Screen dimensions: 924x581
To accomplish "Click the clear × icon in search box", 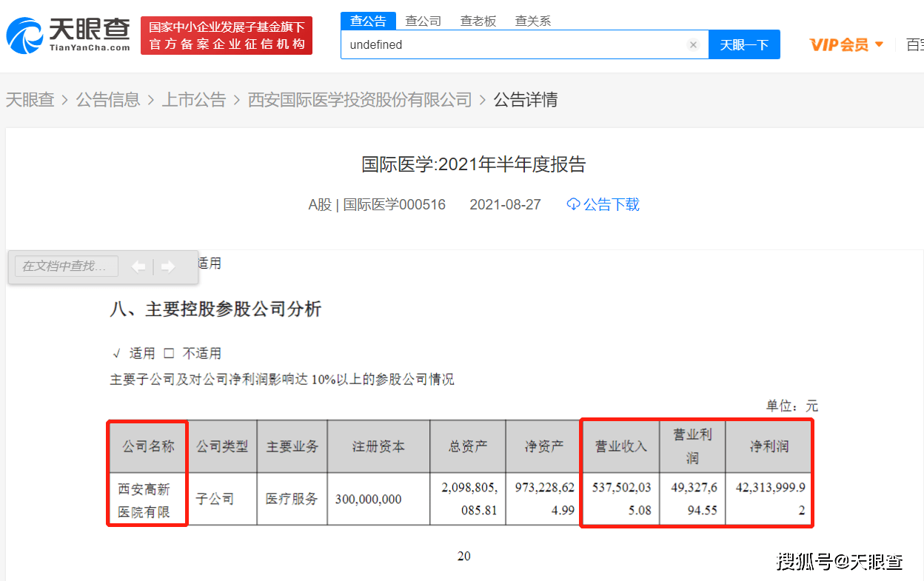I will click(693, 44).
